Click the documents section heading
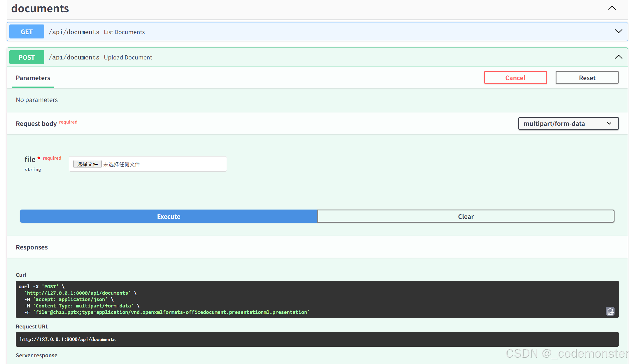The height and width of the screenshot is (364, 630). (x=40, y=8)
